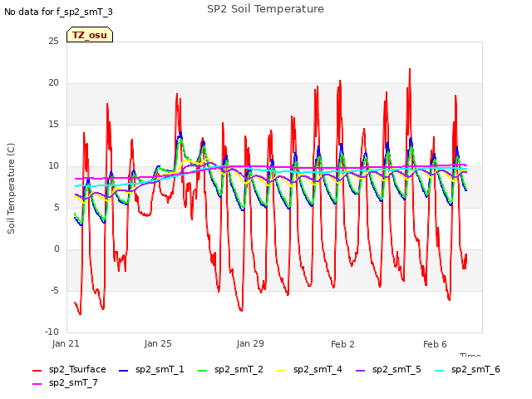Image resolution: width=532 pixels, height=399 pixels.
Task: Toggle sp2_Tsurface series in legend
Action: pyautogui.click(x=69, y=369)
